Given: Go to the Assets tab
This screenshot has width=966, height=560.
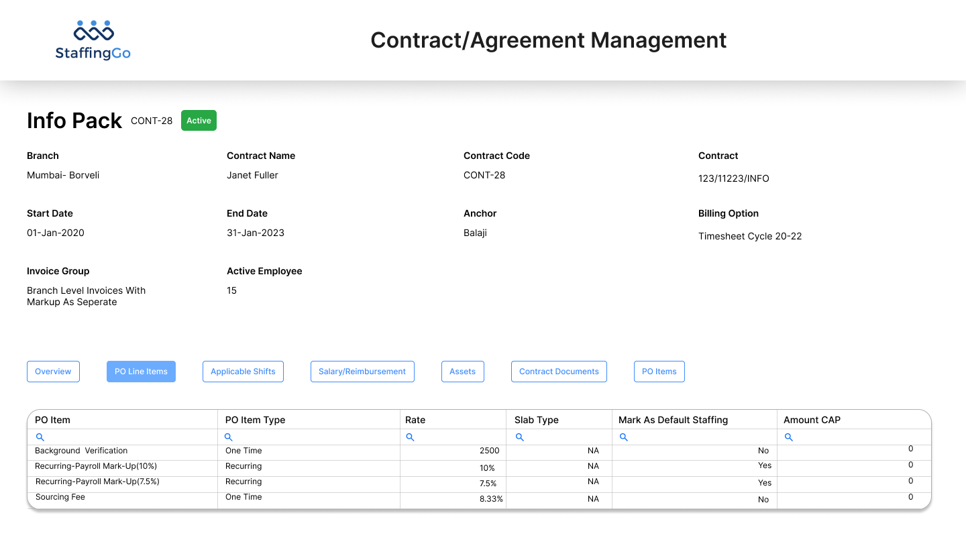Looking at the screenshot, I should (462, 372).
